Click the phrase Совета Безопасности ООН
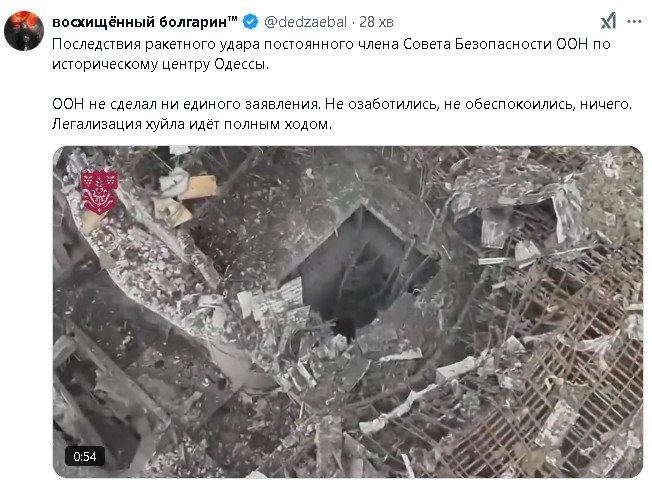652x489 pixels. (495, 44)
